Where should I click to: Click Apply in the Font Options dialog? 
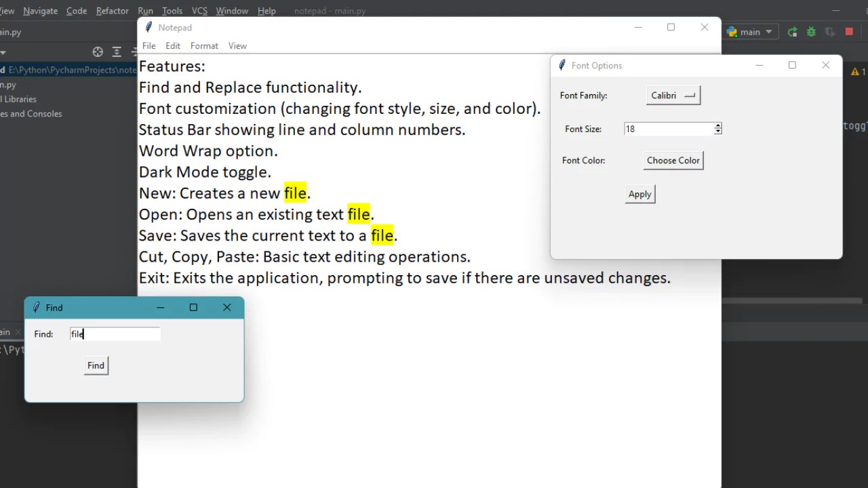click(639, 194)
